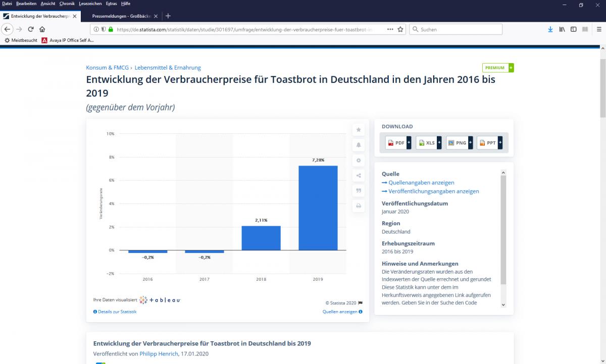Bookmark page with star in address bar
The image size is (606, 364).
400,29
